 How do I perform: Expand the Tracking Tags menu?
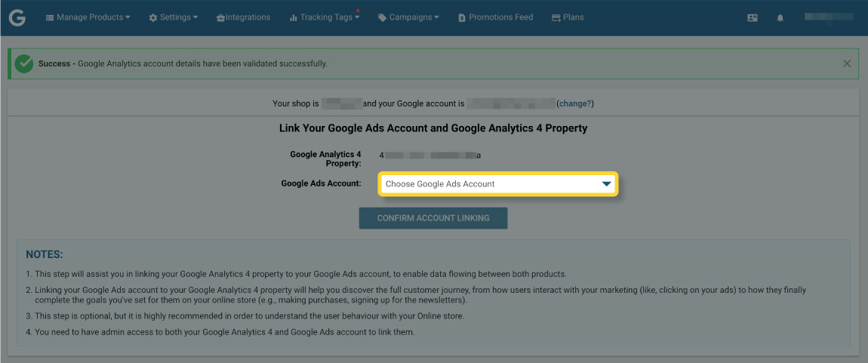click(325, 17)
